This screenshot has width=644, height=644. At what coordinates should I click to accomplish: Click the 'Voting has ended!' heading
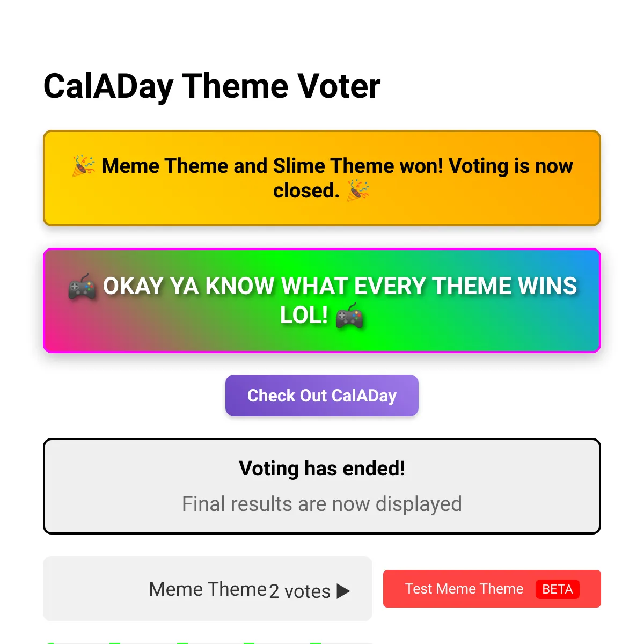[322, 469]
